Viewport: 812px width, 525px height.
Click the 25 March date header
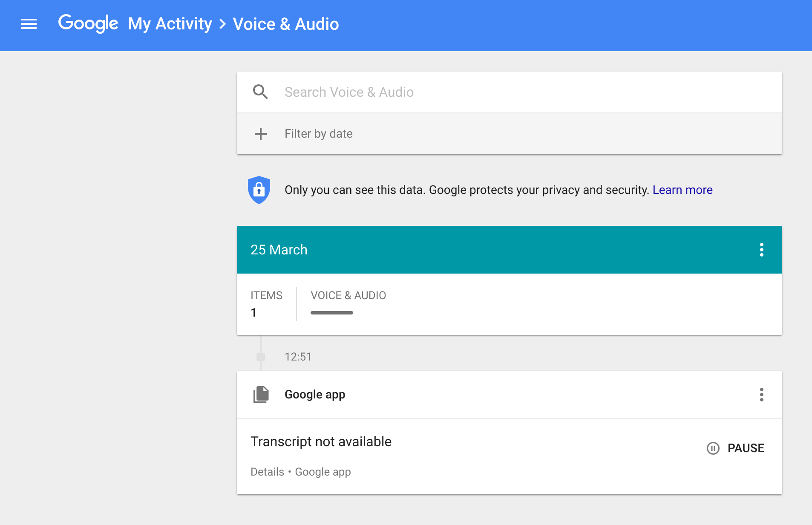pyautogui.click(x=279, y=250)
